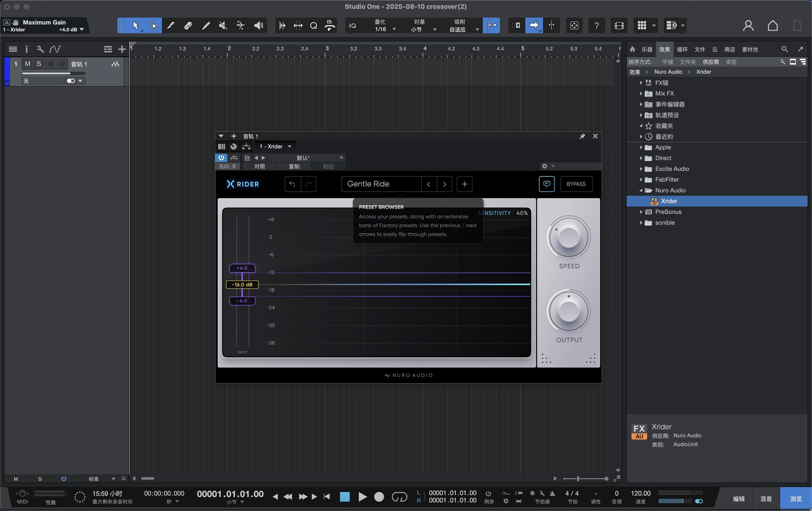
Task: Click the OUTPUT knob
Action: (569, 311)
